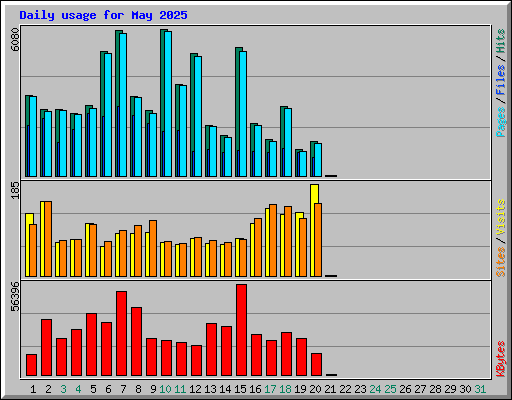Click the cyan 'Pages' legend label

point(501,122)
